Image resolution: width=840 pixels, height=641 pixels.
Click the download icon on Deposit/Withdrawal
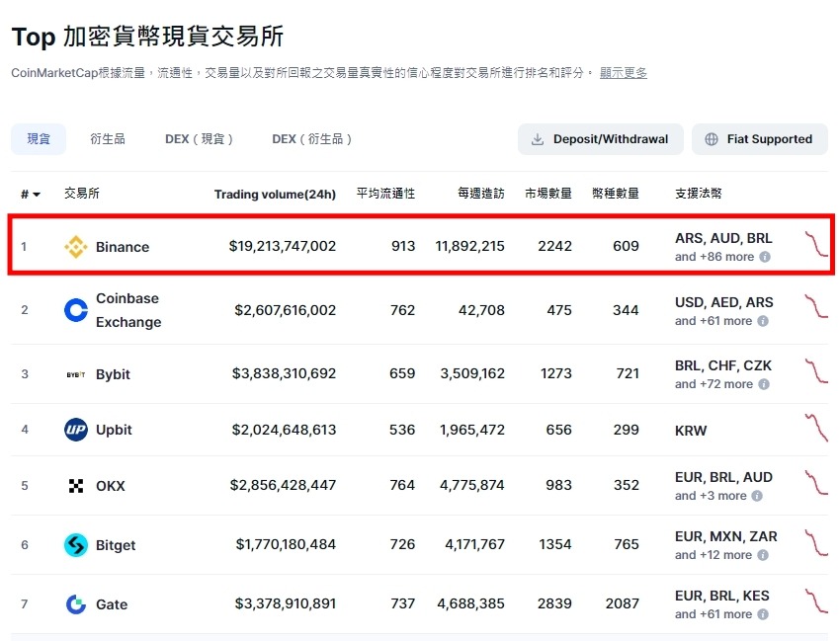pos(538,139)
